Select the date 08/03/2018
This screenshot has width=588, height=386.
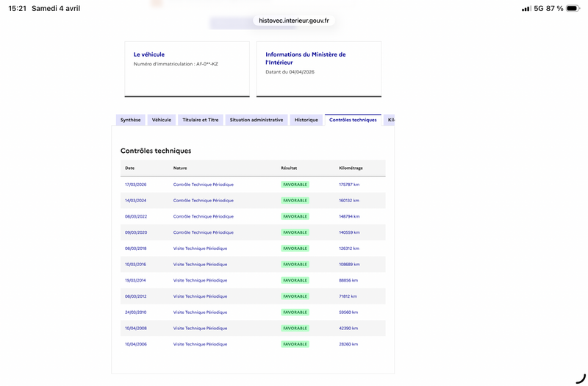[x=136, y=249]
